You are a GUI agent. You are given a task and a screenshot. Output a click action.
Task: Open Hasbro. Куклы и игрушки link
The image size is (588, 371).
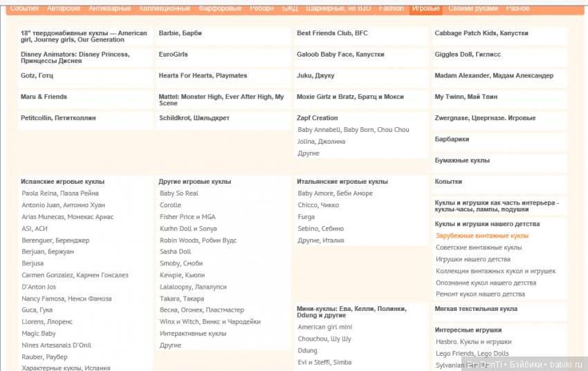click(x=473, y=342)
